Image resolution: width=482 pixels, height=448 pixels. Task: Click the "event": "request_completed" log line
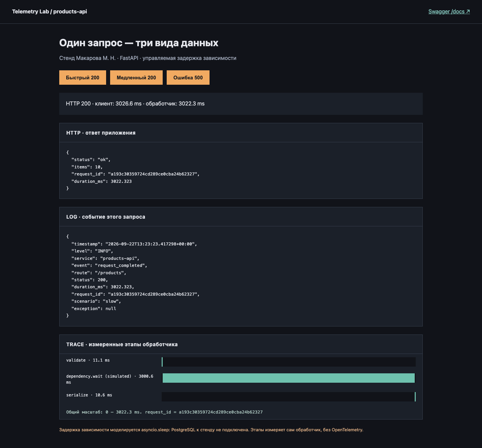tap(109, 266)
